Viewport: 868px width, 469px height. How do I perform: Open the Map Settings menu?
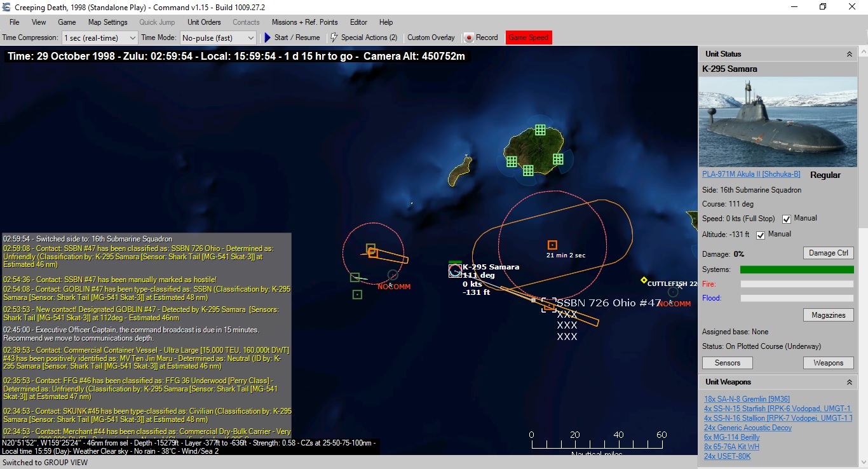click(108, 22)
